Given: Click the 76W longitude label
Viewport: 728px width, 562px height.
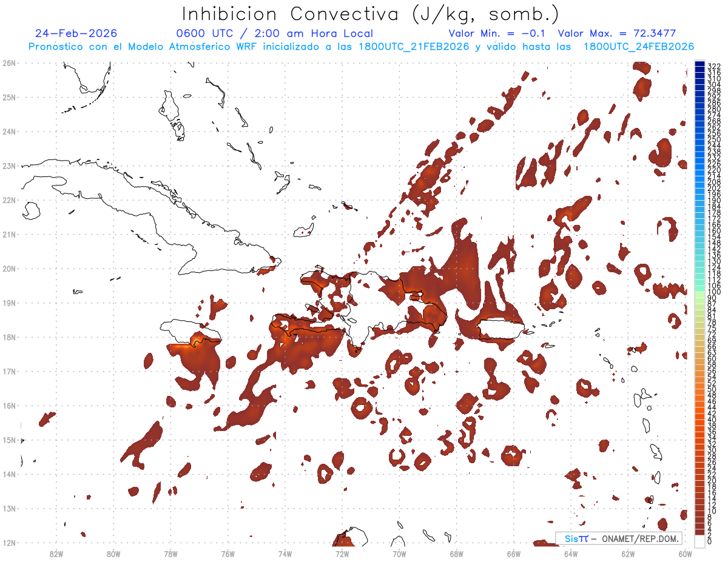Looking at the screenshot, I should (x=227, y=554).
